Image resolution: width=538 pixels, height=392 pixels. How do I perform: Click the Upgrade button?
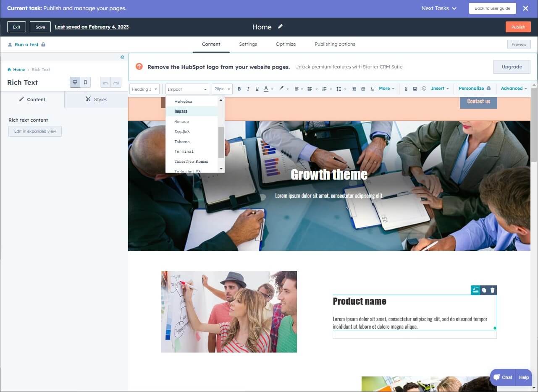[512, 67]
